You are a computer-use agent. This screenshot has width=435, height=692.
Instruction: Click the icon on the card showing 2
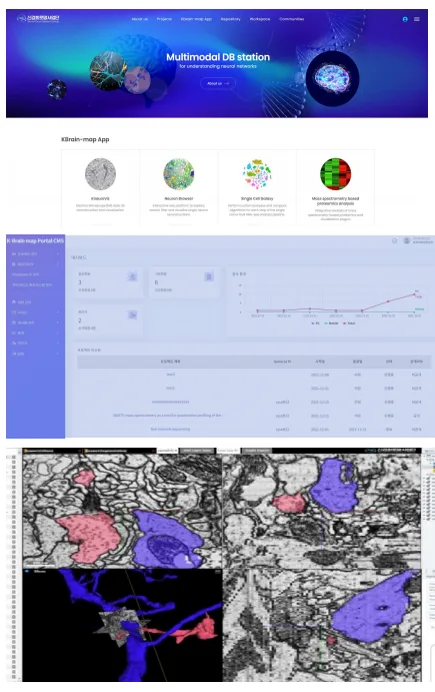tap(132, 315)
